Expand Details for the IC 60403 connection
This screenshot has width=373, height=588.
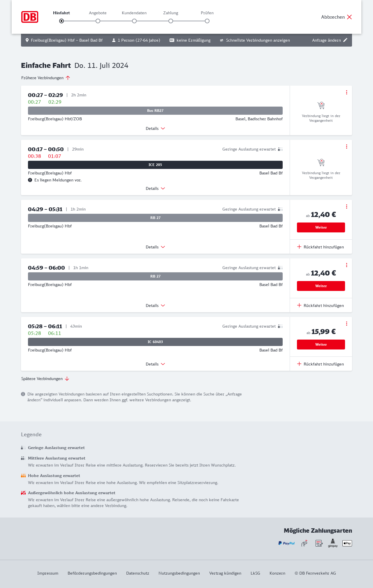pos(155,364)
